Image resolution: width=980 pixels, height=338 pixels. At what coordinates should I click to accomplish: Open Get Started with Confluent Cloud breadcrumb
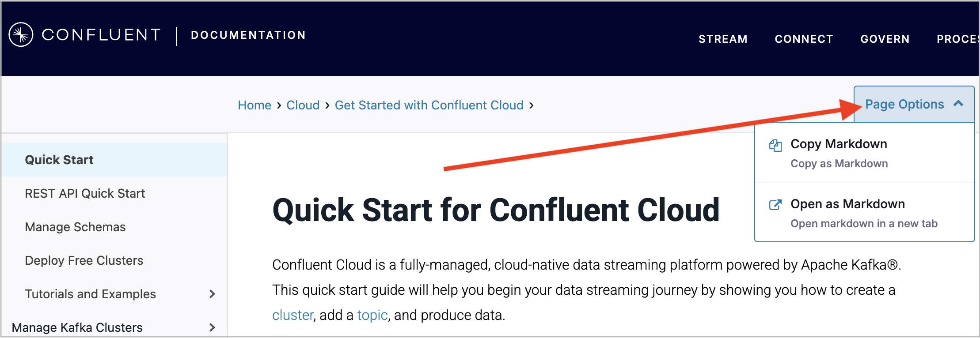[429, 105]
